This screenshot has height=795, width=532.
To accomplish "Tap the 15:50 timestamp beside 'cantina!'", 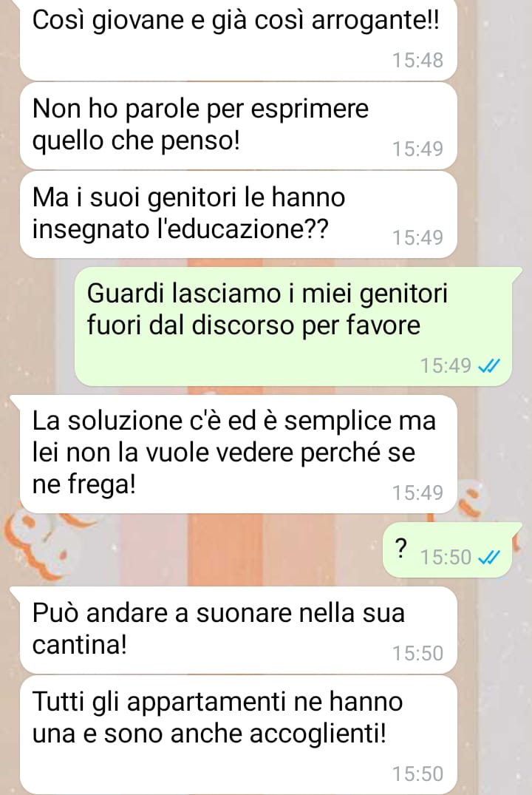I will 418,654.
